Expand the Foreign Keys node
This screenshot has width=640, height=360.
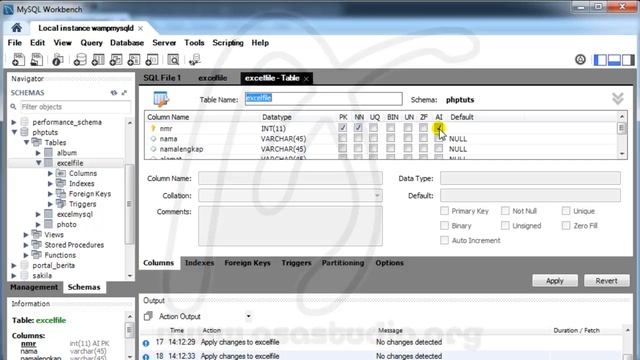[51, 193]
